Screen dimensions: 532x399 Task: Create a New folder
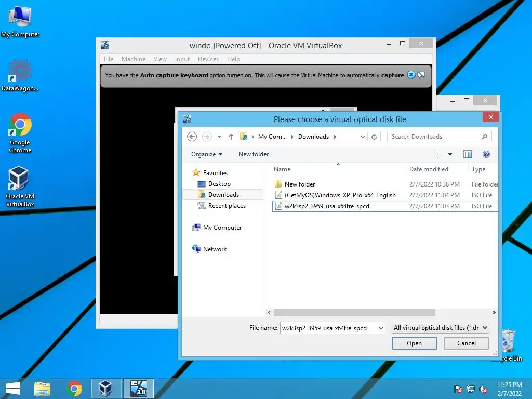click(254, 154)
